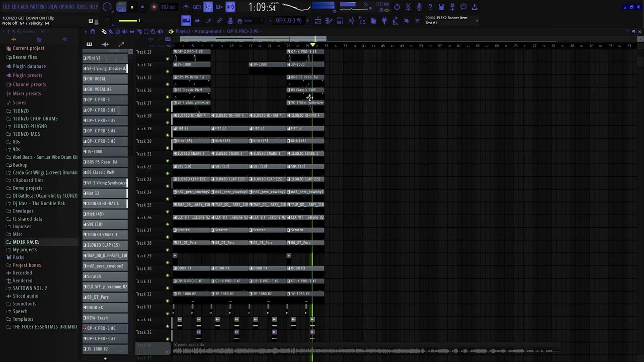644x362 pixels.
Task: Open the one-click audio recording microphone icon
Action: click(x=419, y=7)
